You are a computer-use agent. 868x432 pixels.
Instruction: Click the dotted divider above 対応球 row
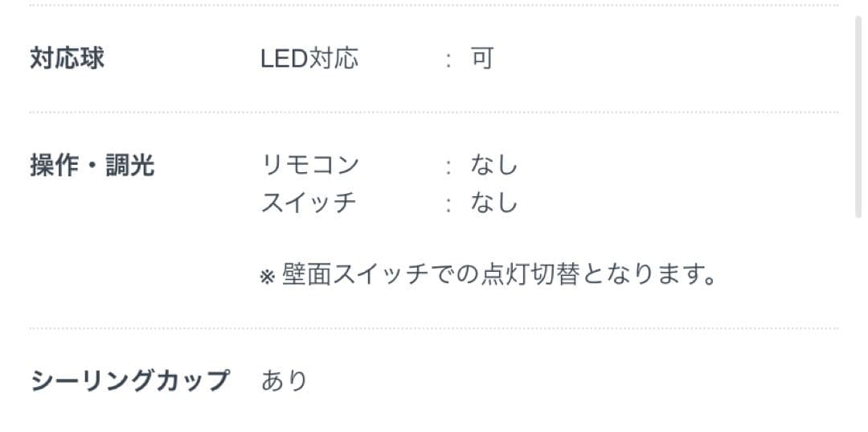[x=434, y=6]
